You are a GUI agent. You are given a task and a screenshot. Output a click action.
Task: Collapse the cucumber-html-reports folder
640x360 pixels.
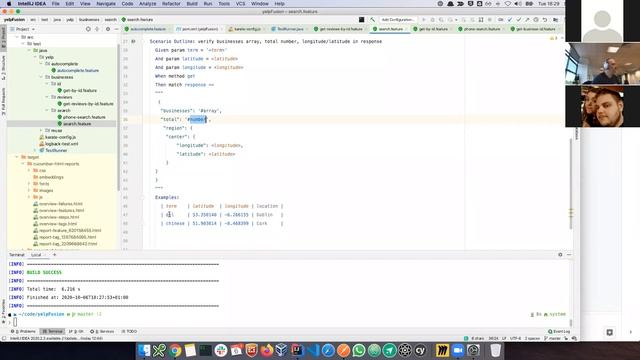(x=23, y=164)
